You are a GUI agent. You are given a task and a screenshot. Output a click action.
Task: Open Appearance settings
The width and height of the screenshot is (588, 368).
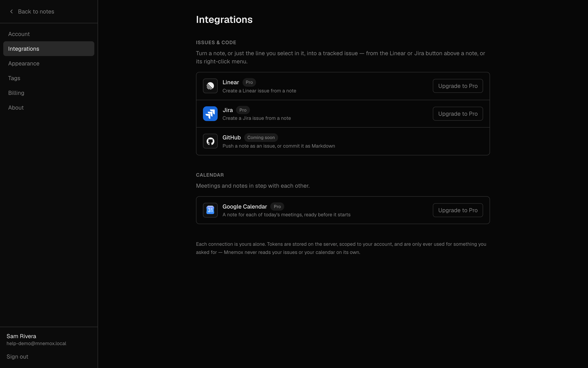49,64
